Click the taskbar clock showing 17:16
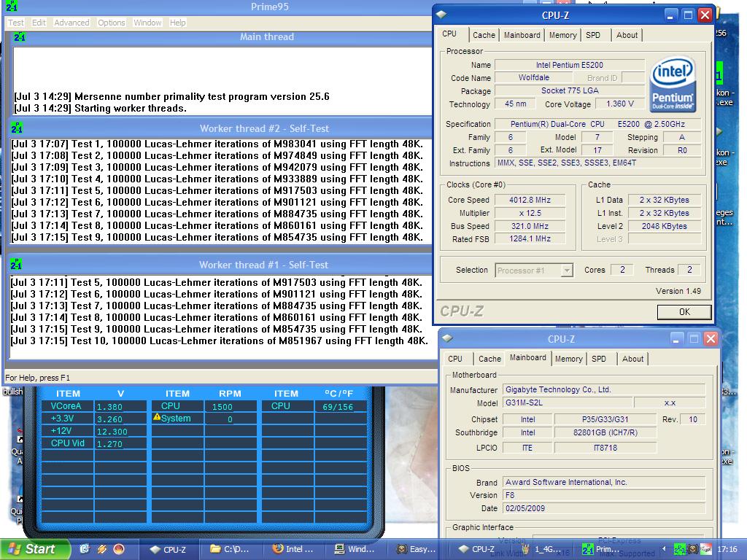The image size is (747, 560). [x=727, y=549]
